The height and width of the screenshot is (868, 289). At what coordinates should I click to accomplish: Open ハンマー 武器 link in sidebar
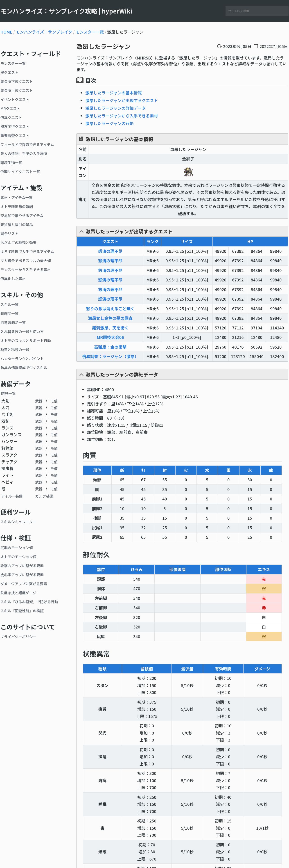click(39, 441)
